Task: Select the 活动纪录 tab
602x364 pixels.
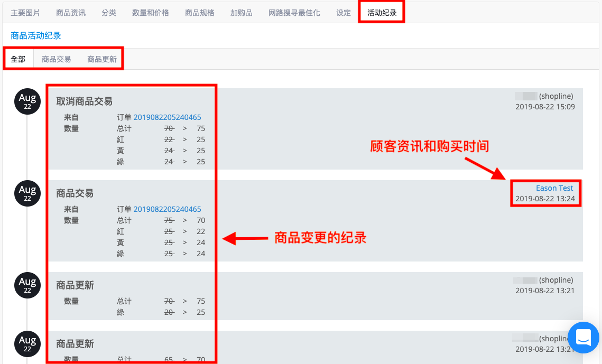Action: (382, 13)
